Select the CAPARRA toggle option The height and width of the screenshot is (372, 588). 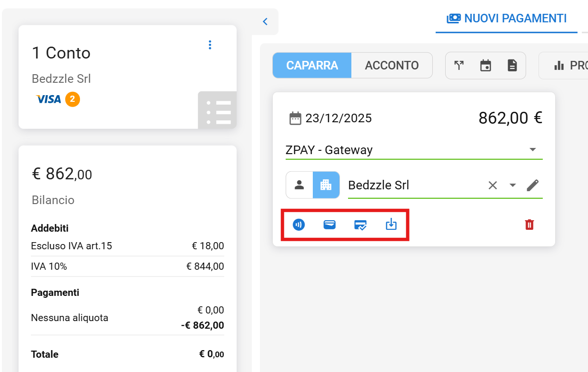(x=312, y=66)
